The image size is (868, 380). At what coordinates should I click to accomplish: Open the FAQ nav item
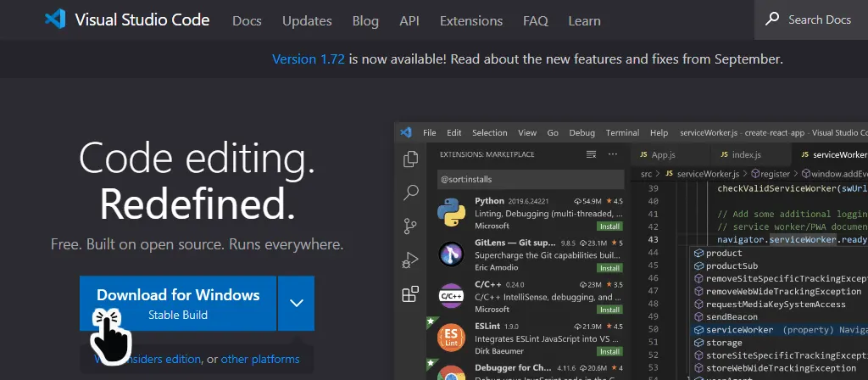pos(536,21)
